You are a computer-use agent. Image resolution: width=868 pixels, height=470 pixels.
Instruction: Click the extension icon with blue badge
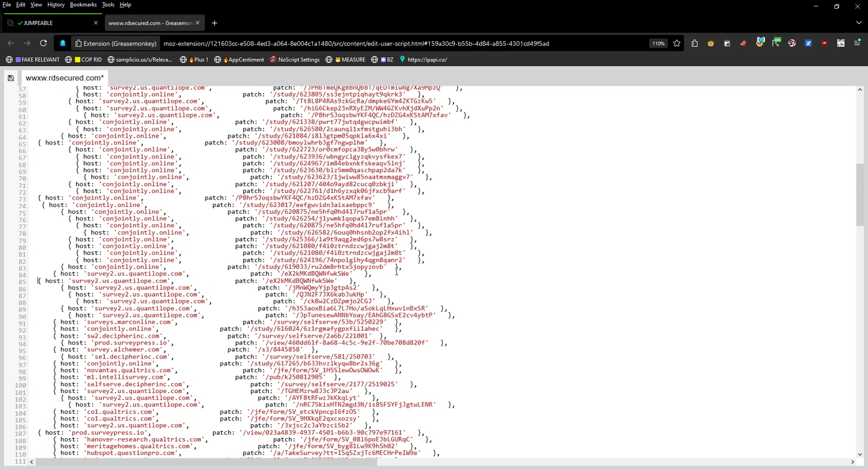coord(760,42)
